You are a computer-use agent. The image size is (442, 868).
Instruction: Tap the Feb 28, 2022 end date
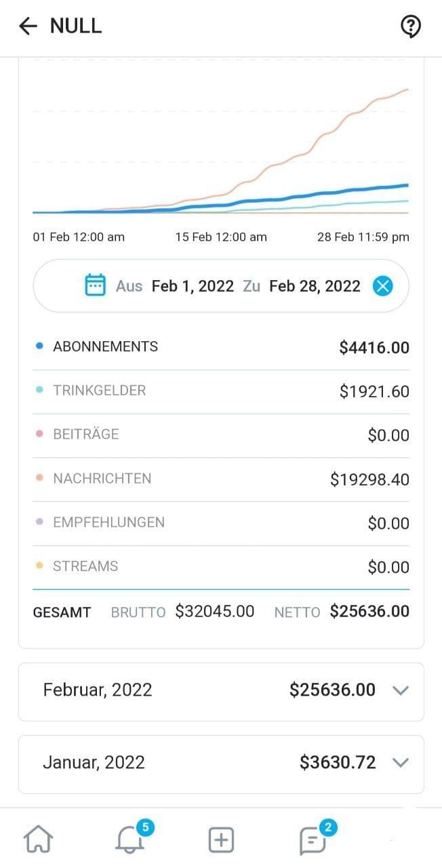[x=315, y=285]
